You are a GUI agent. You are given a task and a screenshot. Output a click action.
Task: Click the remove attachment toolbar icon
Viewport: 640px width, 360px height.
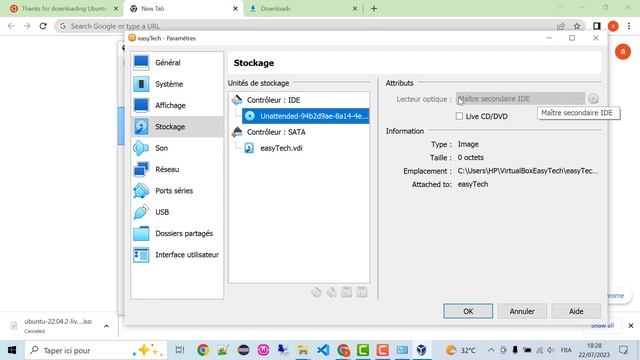362,292
